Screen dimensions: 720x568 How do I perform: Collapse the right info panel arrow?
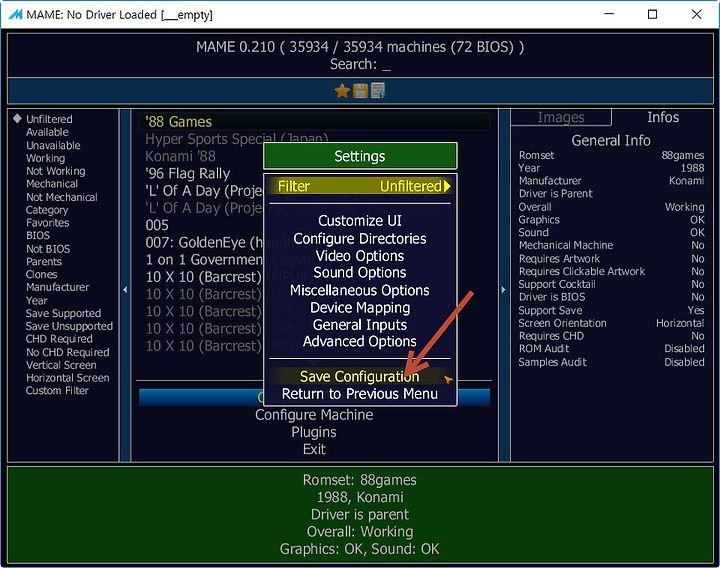(504, 290)
